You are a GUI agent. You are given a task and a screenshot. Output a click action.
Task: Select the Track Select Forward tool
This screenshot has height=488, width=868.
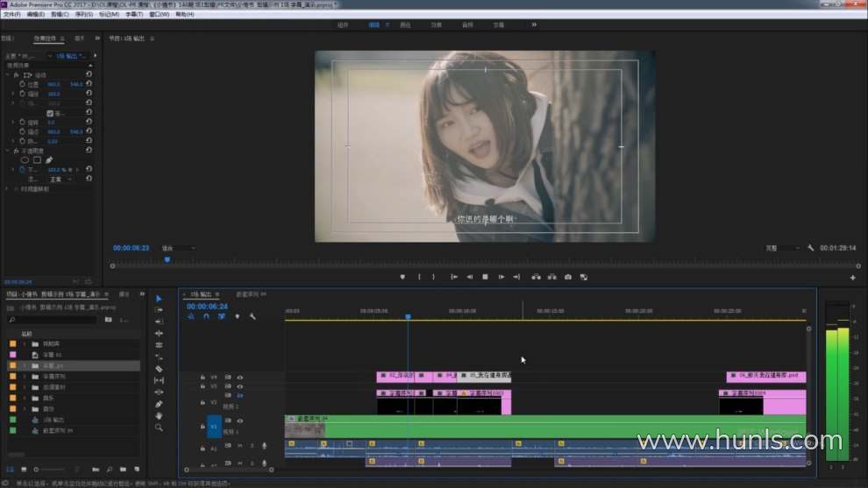tap(159, 310)
